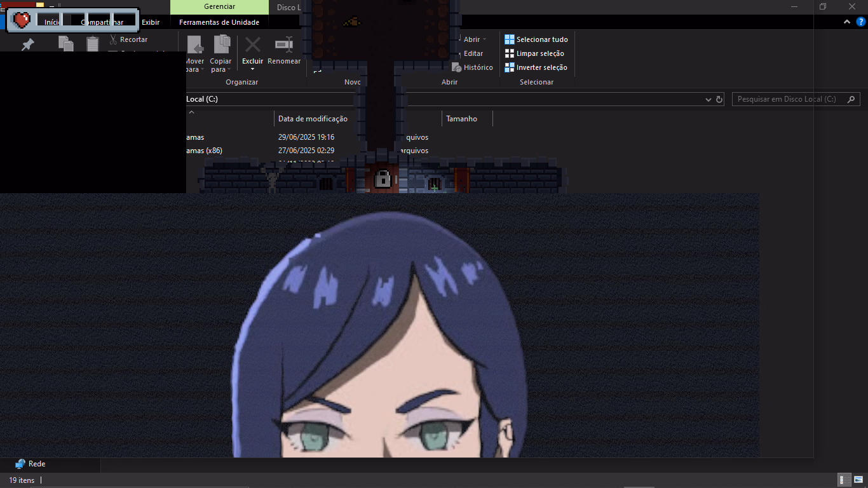The height and width of the screenshot is (488, 868).
Task: Click the Mover para icon
Action: pyautogui.click(x=195, y=46)
